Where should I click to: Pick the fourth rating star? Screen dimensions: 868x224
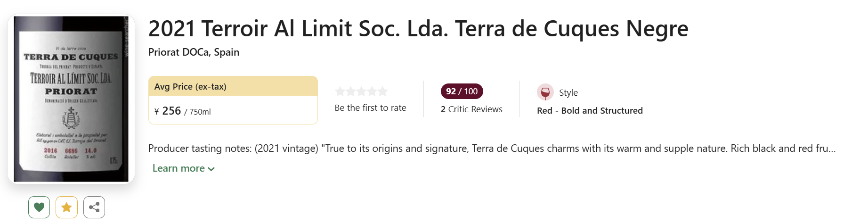pyautogui.click(x=372, y=91)
